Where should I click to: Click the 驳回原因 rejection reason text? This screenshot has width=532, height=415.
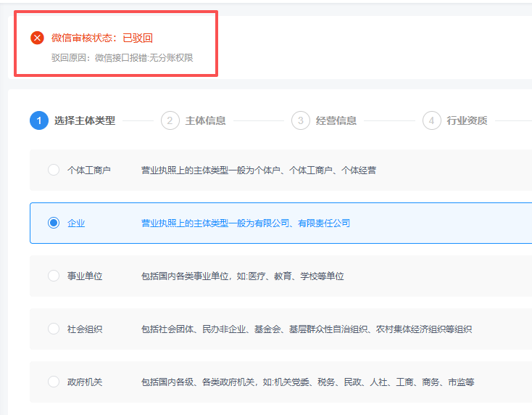click(x=122, y=58)
